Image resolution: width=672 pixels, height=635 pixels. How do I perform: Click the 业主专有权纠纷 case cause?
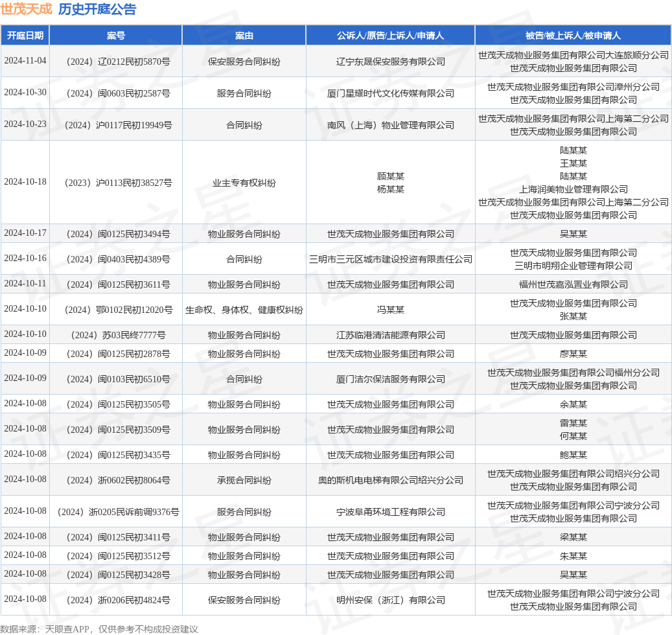pos(244,183)
